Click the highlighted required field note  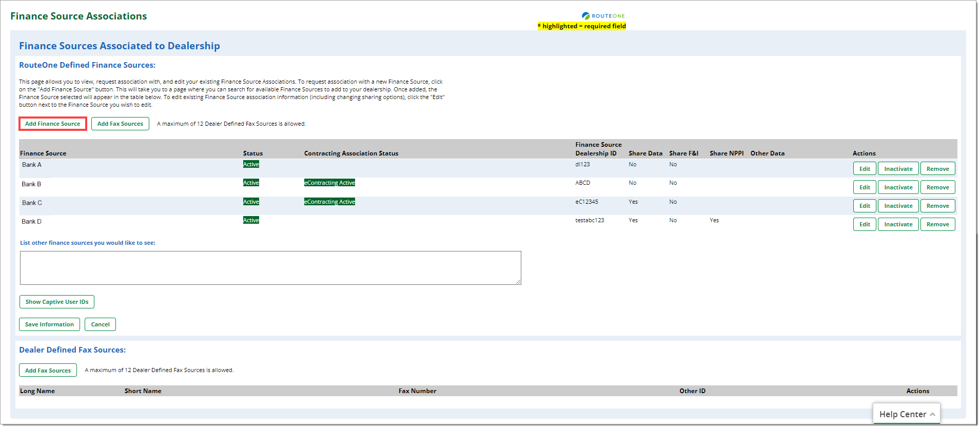point(581,26)
